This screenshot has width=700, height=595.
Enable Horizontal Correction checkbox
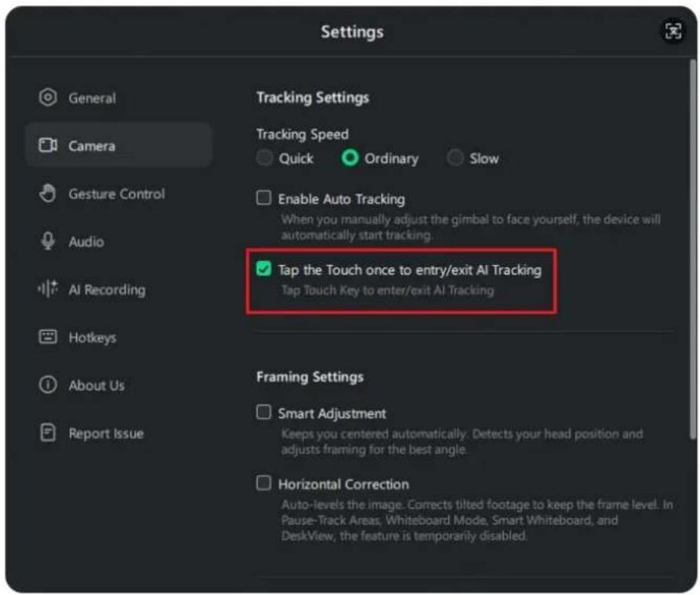(x=263, y=483)
